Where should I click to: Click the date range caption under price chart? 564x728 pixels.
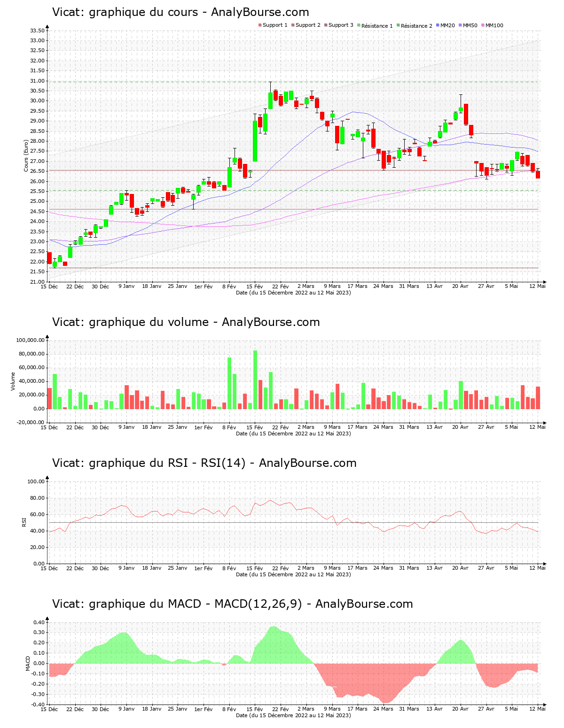[293, 293]
